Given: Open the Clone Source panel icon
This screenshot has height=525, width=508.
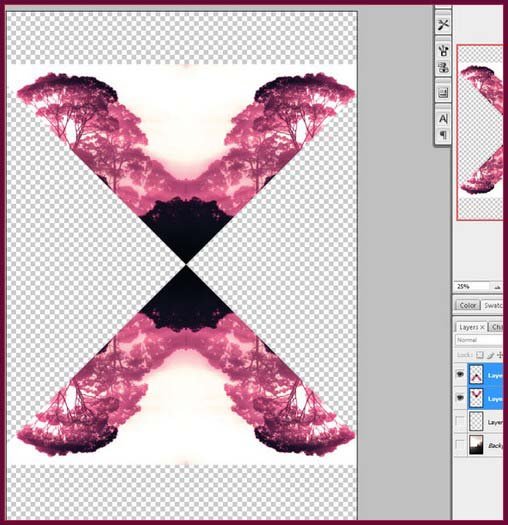Looking at the screenshot, I should (443, 67).
